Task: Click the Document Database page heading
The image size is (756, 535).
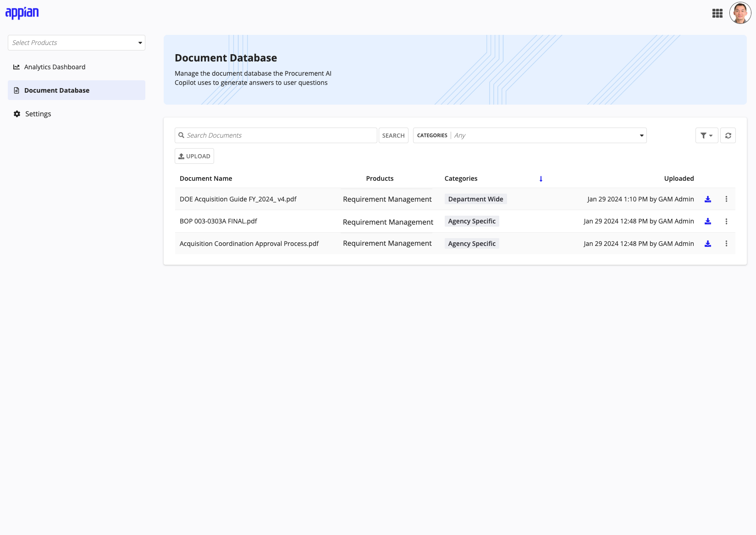Action: (226, 58)
